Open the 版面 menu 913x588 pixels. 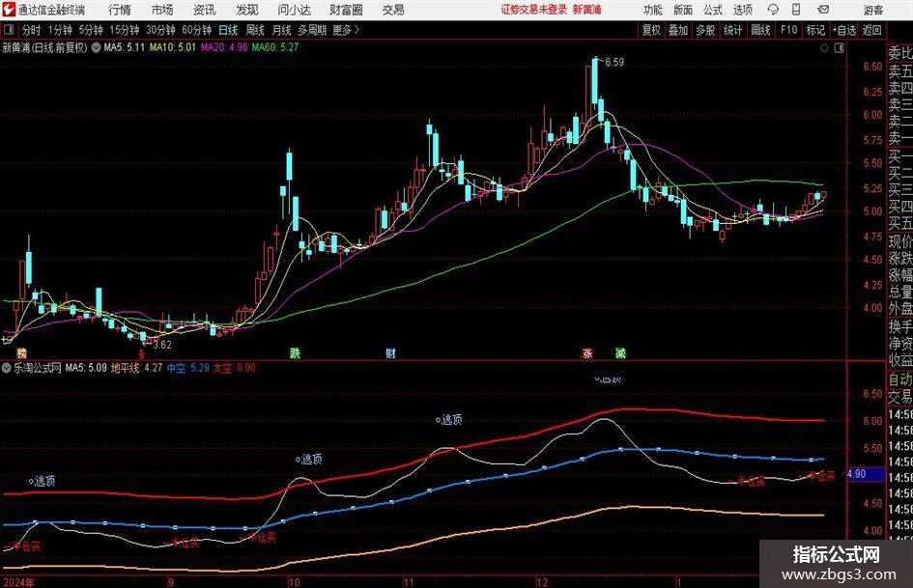[683, 10]
